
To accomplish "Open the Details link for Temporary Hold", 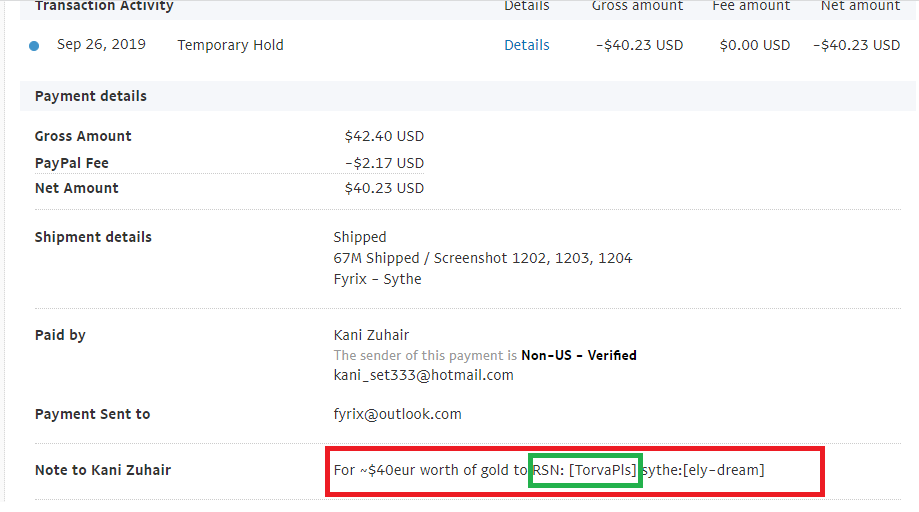I will click(526, 45).
